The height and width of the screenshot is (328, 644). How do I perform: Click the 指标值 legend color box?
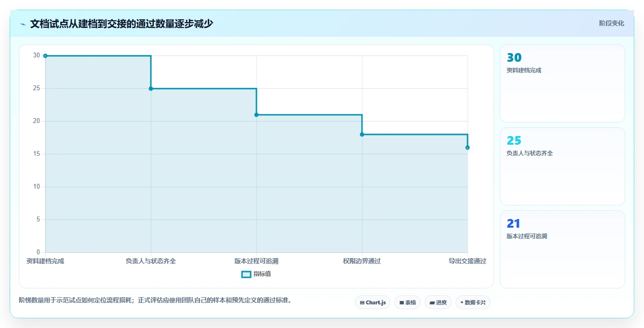pos(246,274)
